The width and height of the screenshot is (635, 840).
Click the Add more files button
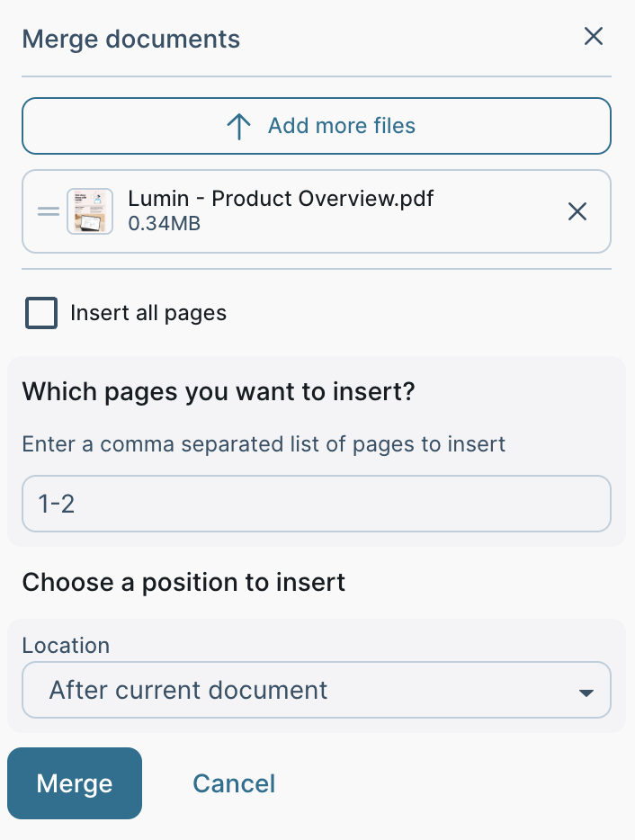pos(317,126)
